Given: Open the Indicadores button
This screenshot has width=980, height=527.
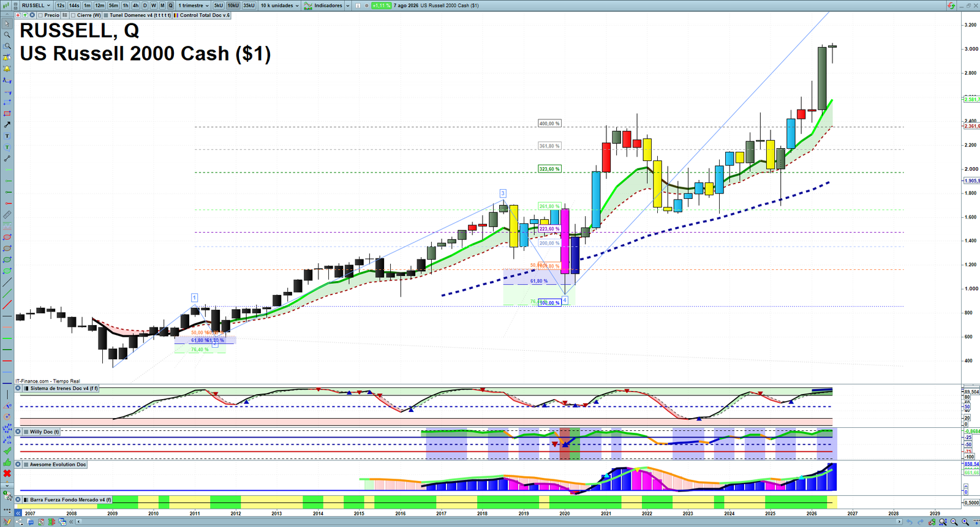Looking at the screenshot, I should coord(324,6).
